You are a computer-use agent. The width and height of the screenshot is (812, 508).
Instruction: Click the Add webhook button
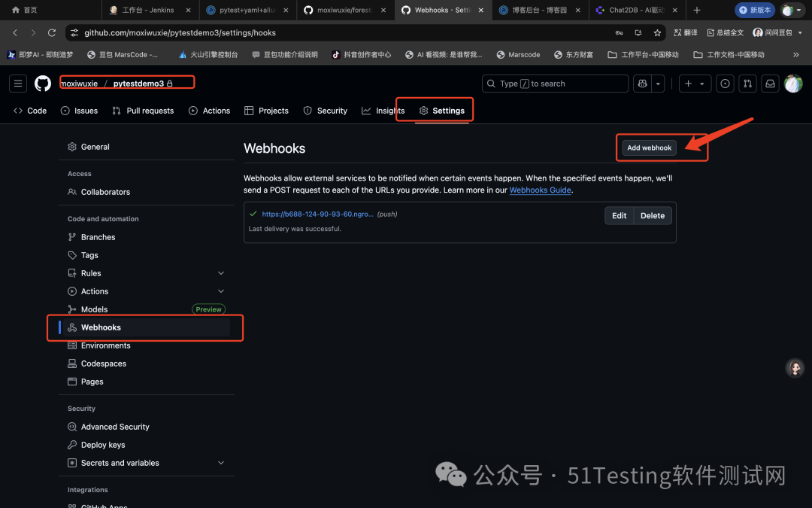649,148
